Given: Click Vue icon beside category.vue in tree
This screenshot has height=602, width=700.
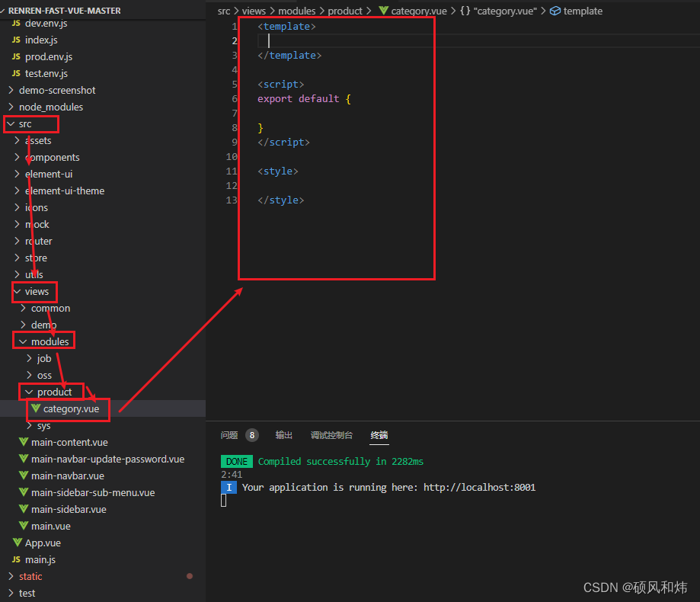Looking at the screenshot, I should (36, 408).
